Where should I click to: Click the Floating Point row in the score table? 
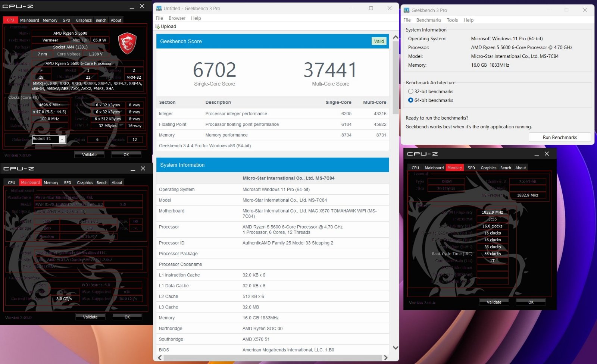pos(272,124)
